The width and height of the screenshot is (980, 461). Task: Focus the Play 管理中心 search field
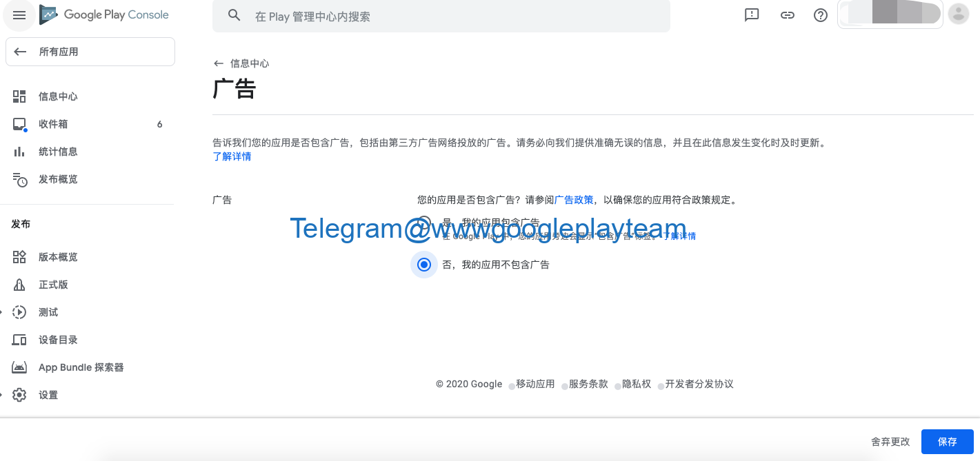click(441, 16)
